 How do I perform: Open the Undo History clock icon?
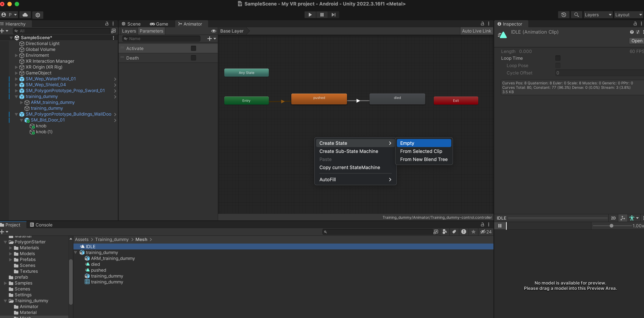tap(564, 15)
